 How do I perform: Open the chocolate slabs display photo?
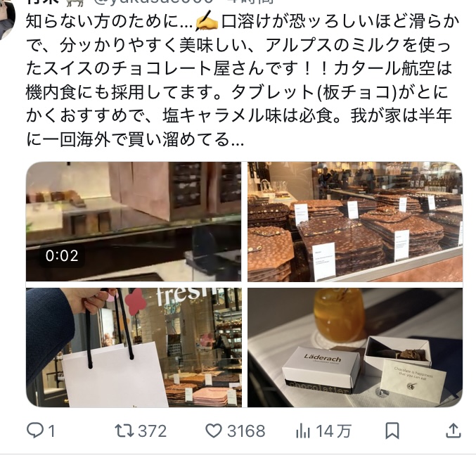(355, 222)
